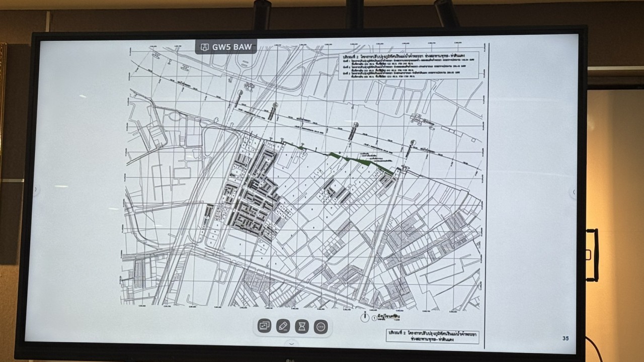Select the green highlighted strip on the map
The width and height of the screenshot is (644, 362).
coord(360,160)
